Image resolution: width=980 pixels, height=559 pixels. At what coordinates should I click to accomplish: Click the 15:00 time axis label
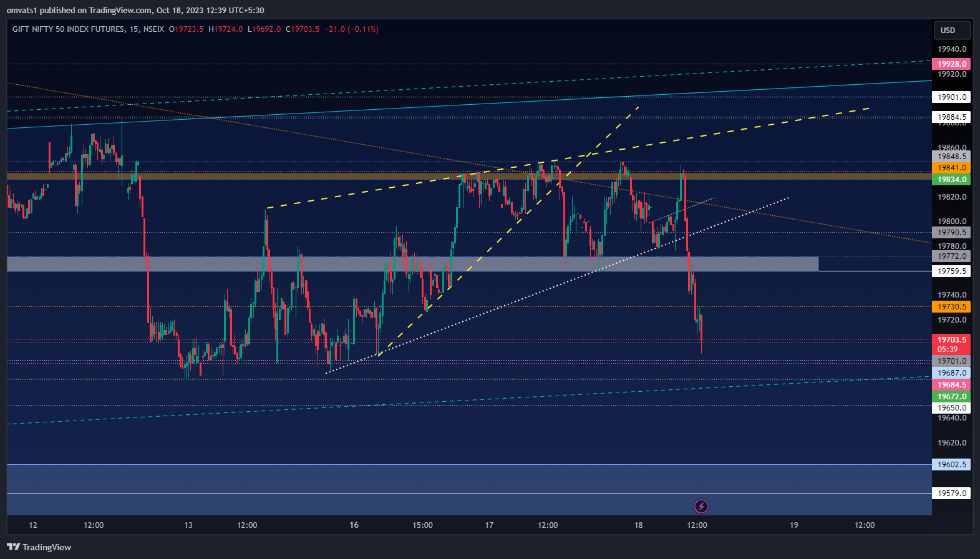422,525
